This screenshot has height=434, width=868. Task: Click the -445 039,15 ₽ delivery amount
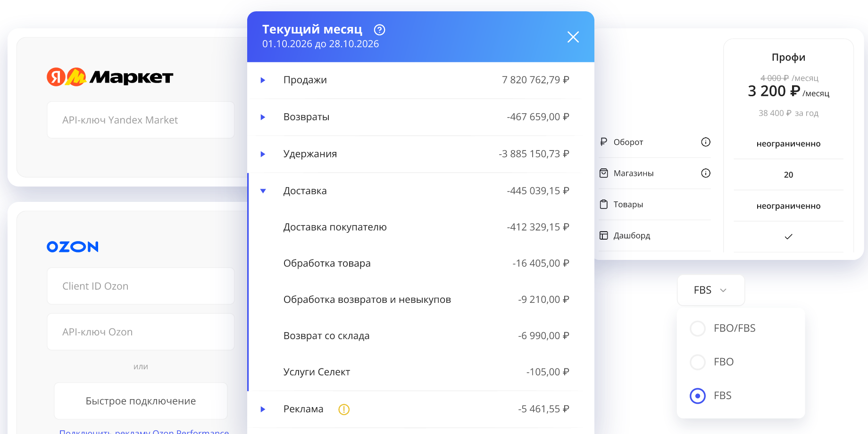[538, 191]
